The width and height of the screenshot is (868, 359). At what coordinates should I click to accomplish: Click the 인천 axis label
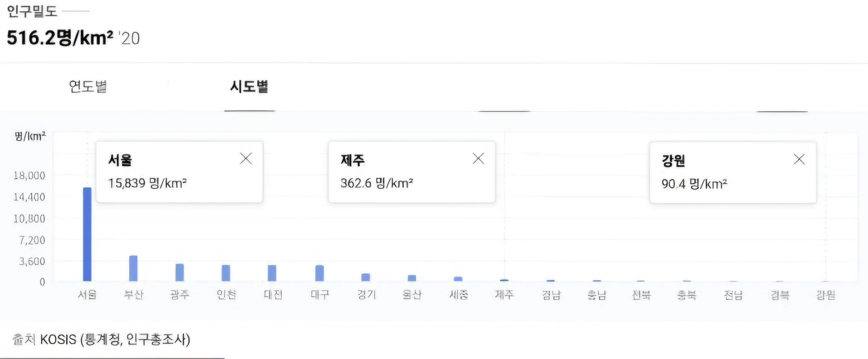click(226, 295)
